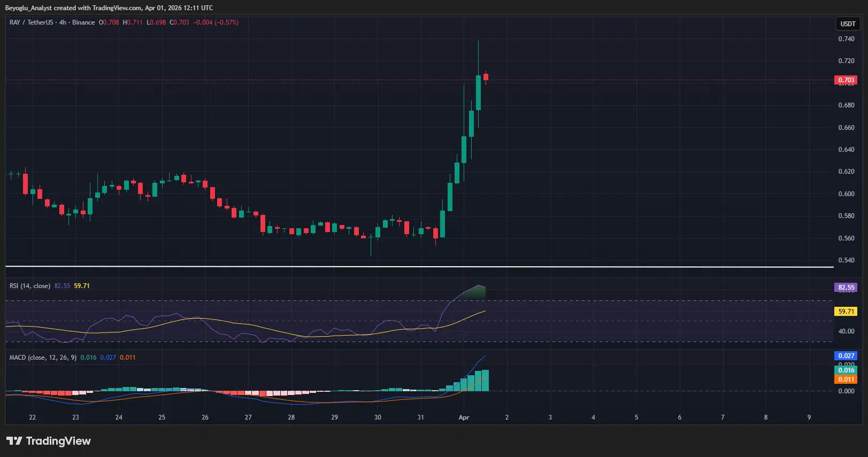The height and width of the screenshot is (457, 868).
Task: Click the date label 28 on time axis
Action: pyautogui.click(x=291, y=417)
